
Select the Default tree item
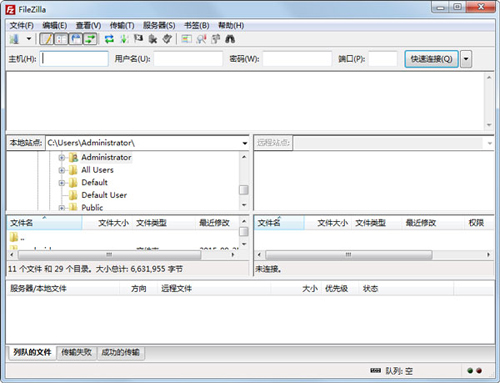coord(94,183)
